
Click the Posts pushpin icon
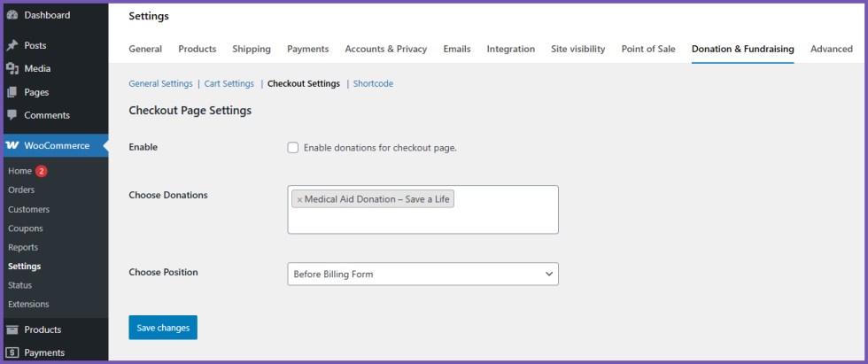pyautogui.click(x=12, y=45)
